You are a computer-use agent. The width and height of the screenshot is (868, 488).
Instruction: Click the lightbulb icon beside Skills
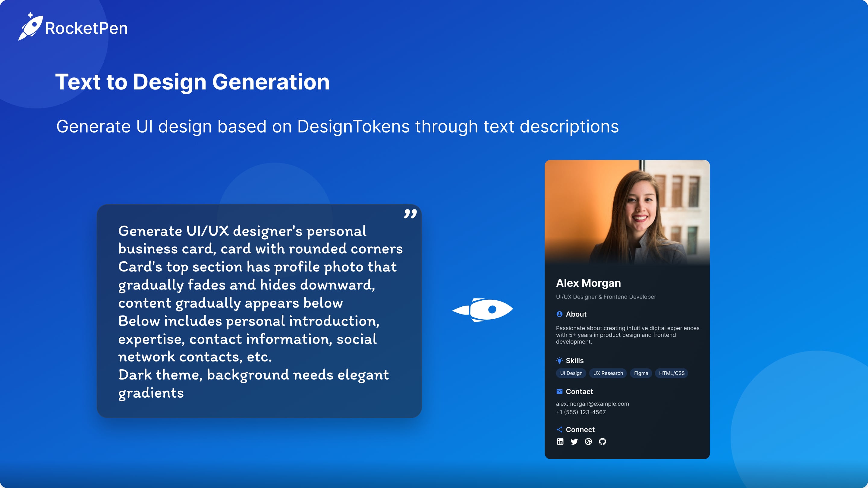(559, 360)
